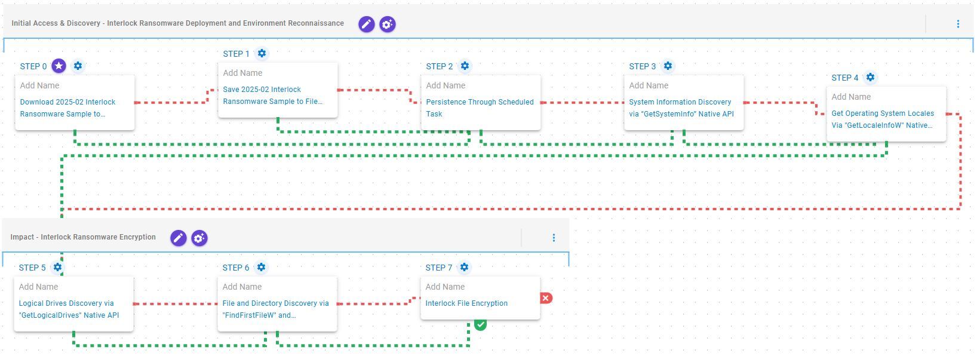Click the Add Name field in STEP 6
The width and height of the screenshot is (980, 356).
click(x=242, y=287)
